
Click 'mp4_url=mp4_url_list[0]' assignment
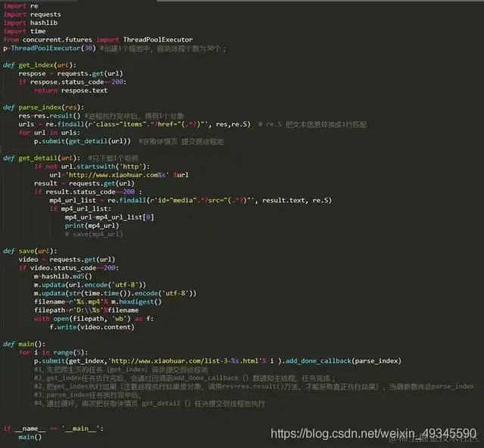tap(109, 217)
